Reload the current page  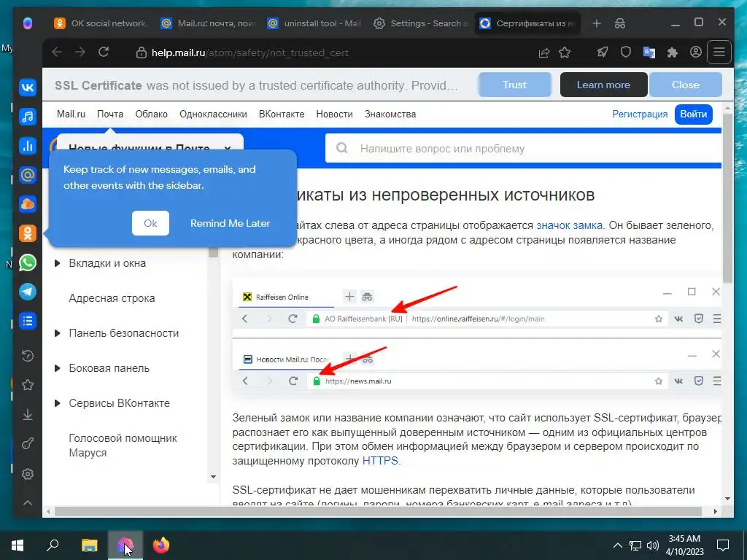pos(104,52)
